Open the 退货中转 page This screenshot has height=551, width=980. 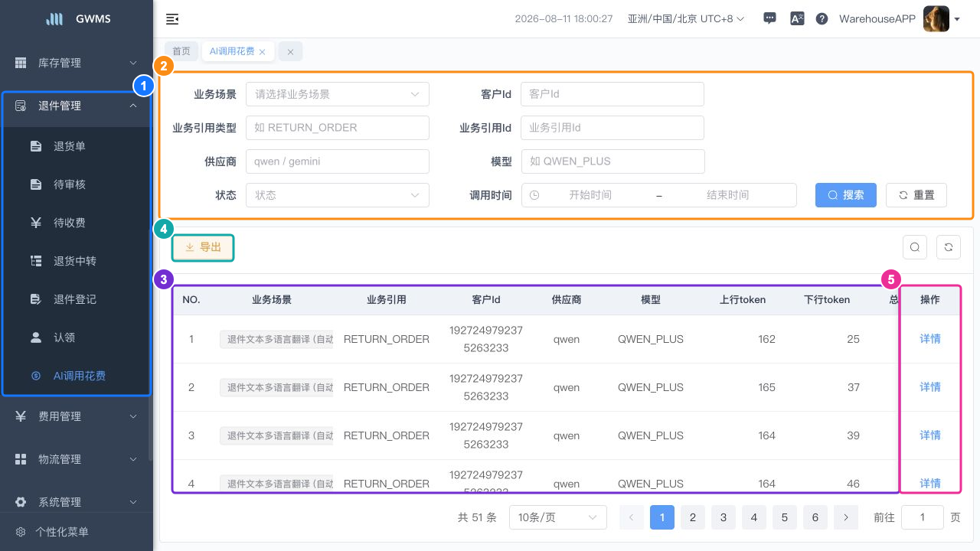[x=77, y=261]
